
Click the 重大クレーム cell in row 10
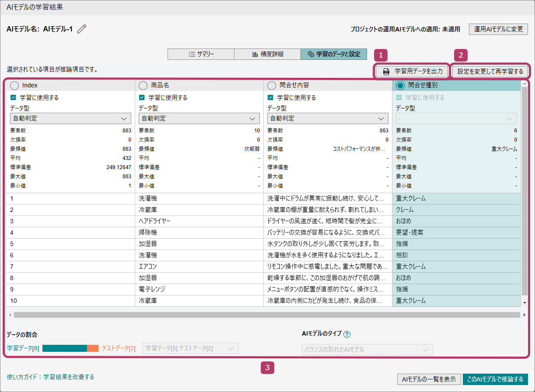coord(457,301)
